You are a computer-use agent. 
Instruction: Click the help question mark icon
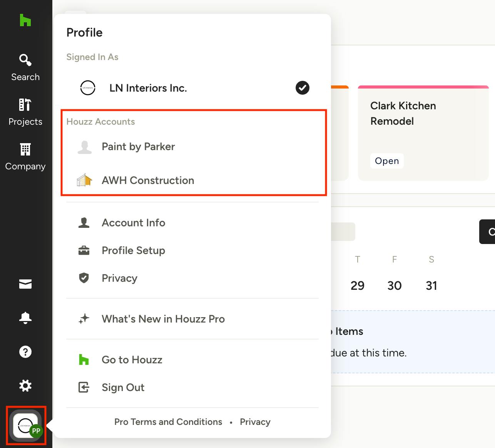[25, 352]
